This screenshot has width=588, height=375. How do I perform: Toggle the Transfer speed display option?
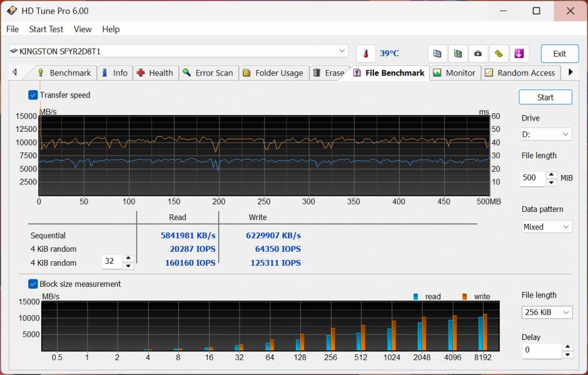(x=33, y=95)
